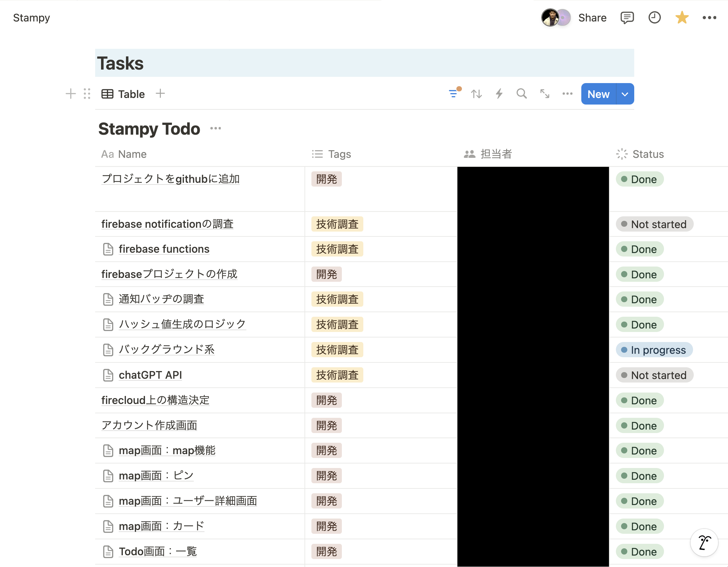The height and width of the screenshot is (567, 728).
Task: Add a block using the plus icon beside Table
Action: pyautogui.click(x=70, y=93)
